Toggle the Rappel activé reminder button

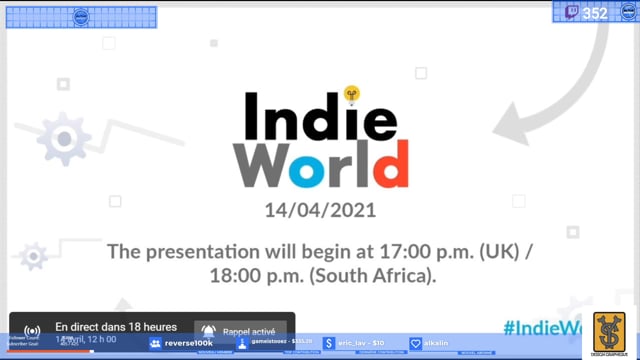(x=240, y=331)
